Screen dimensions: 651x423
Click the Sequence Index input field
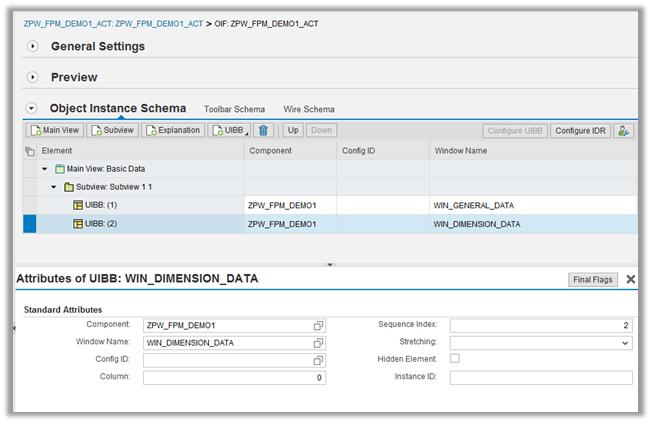pos(541,325)
